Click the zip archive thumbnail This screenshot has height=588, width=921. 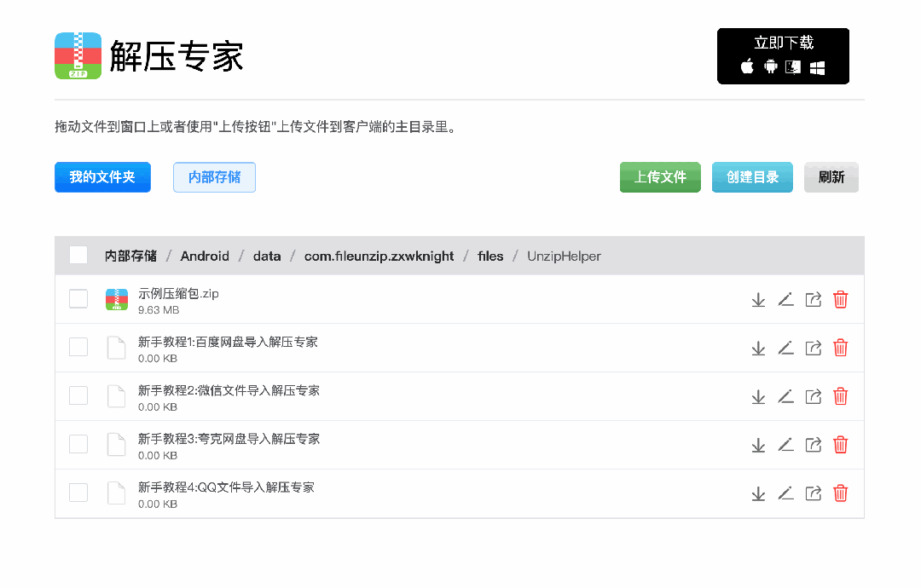tap(116, 299)
